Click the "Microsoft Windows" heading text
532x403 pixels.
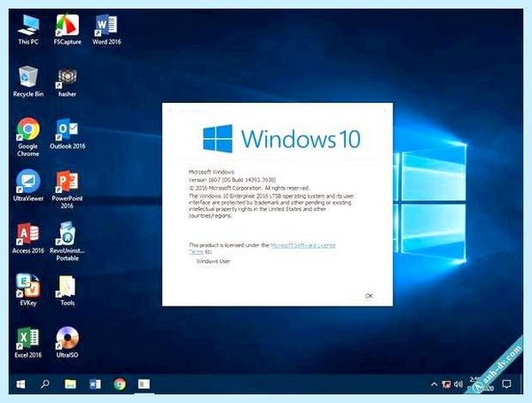[211, 172]
